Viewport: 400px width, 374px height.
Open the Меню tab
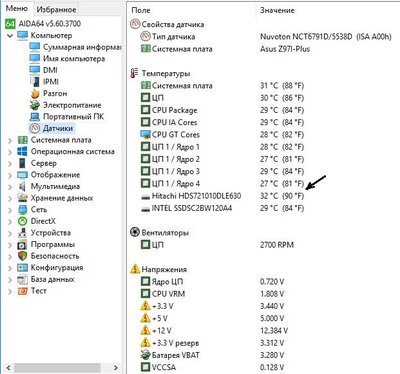(16, 9)
